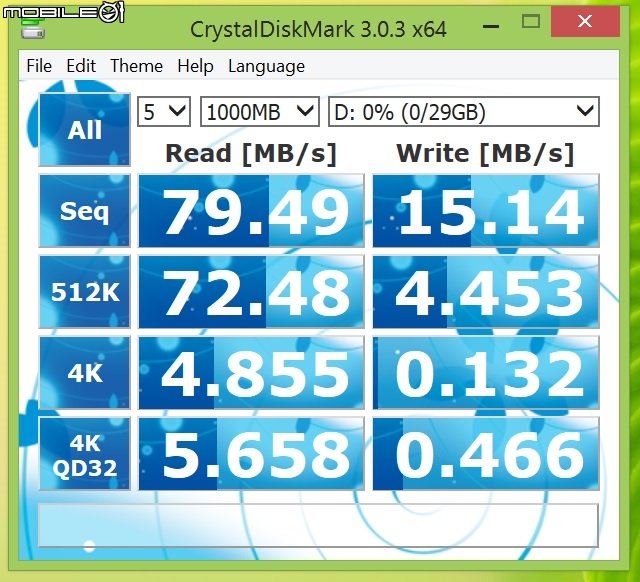Click the 512K write value 4.453
Image resolution: width=640 pixels, height=582 pixels.
pos(486,291)
